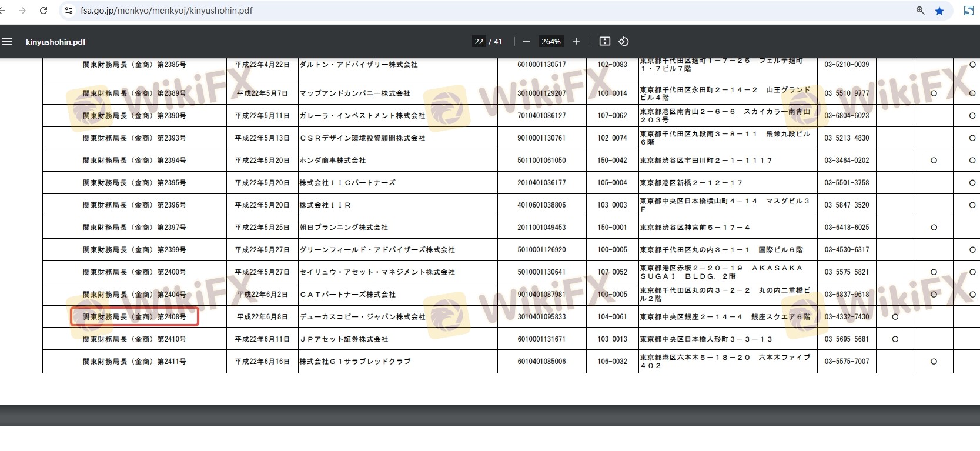The image size is (980, 451).
Task: Bookmark this page with the star icon
Action: [x=939, y=11]
